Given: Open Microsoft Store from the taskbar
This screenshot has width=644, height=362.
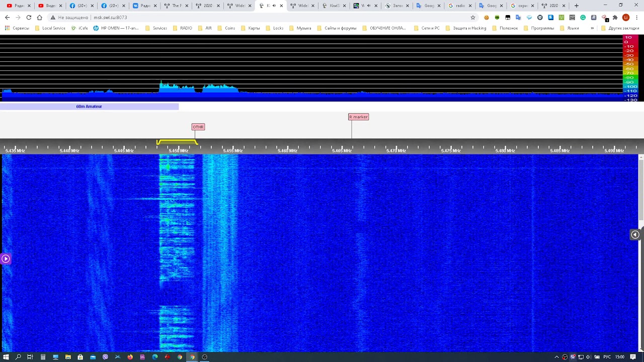Looking at the screenshot, I should pyautogui.click(x=80, y=357).
